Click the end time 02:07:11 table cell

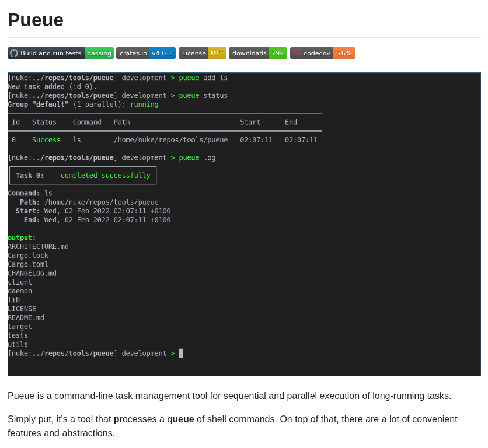301,140
